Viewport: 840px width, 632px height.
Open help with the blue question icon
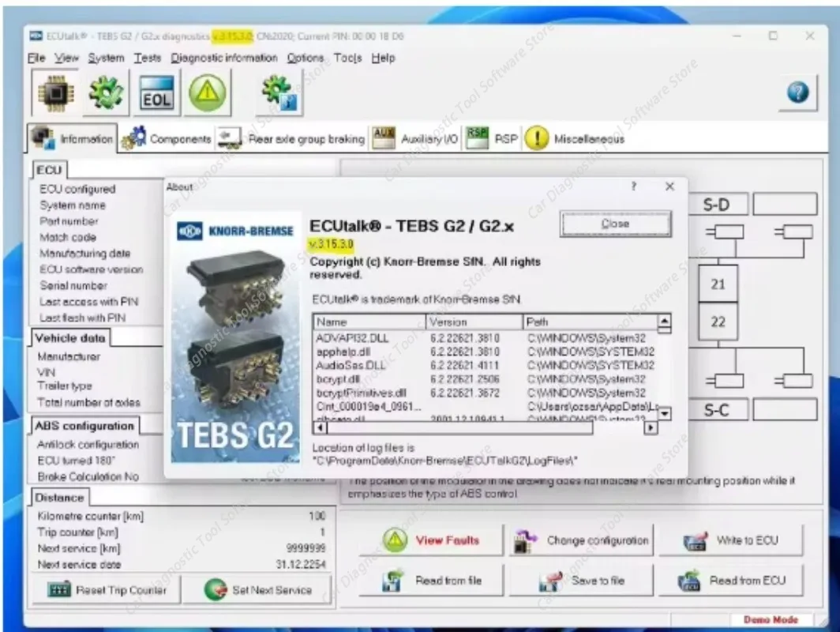(x=797, y=92)
